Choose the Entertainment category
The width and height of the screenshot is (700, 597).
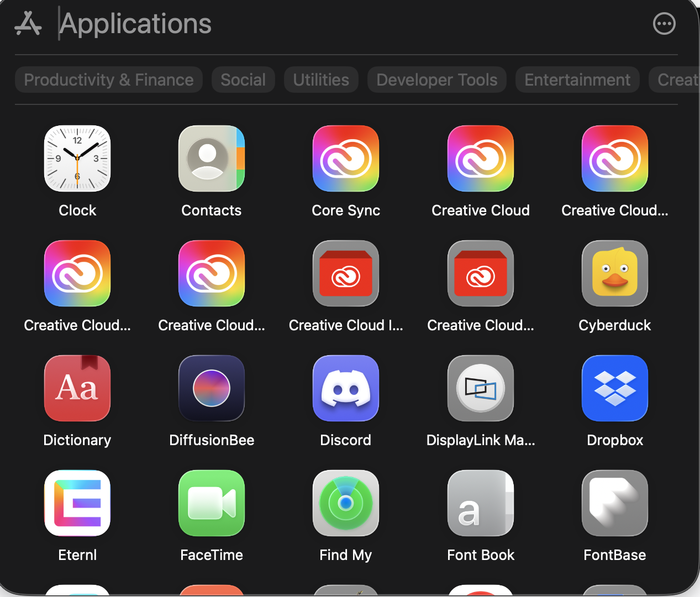[577, 80]
